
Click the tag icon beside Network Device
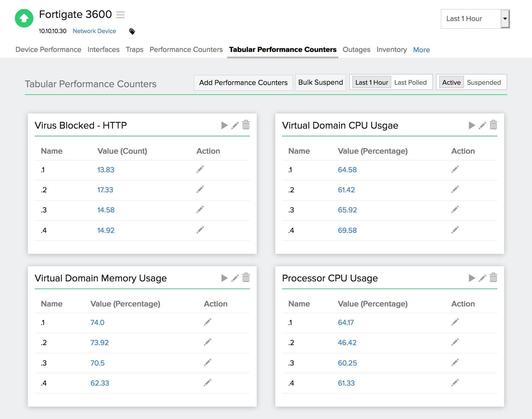pos(132,31)
